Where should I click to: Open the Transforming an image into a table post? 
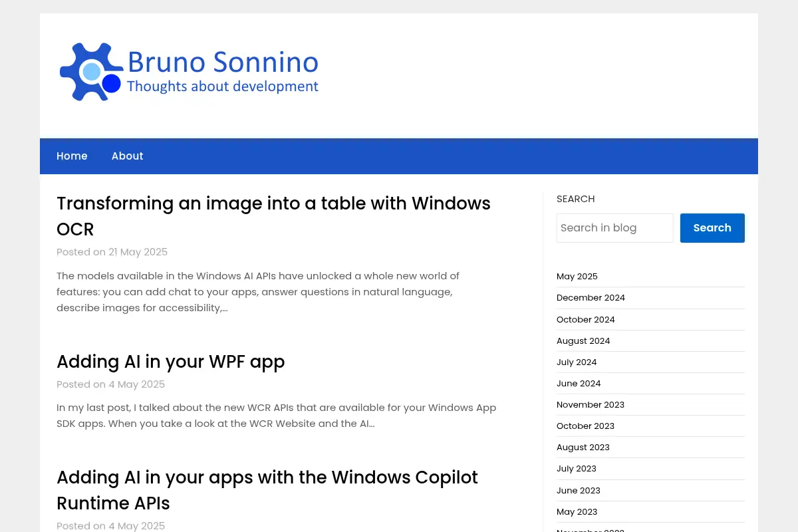click(x=273, y=216)
